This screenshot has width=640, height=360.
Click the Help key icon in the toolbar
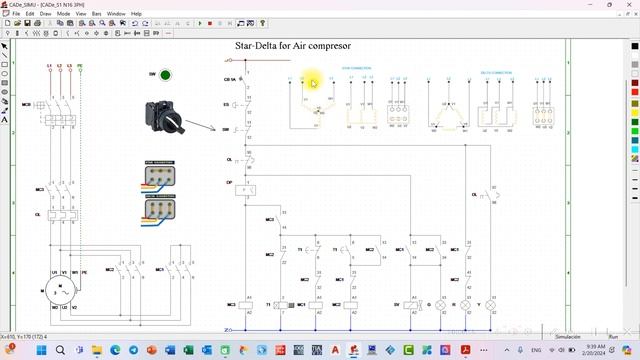[262, 23]
